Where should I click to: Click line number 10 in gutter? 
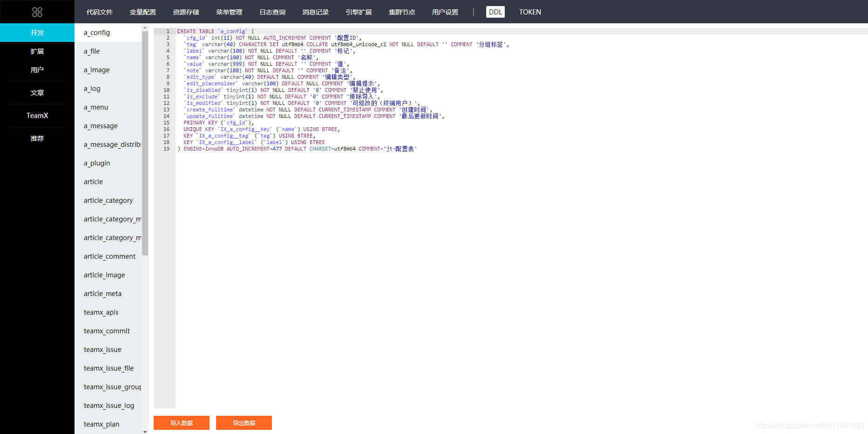(166, 90)
